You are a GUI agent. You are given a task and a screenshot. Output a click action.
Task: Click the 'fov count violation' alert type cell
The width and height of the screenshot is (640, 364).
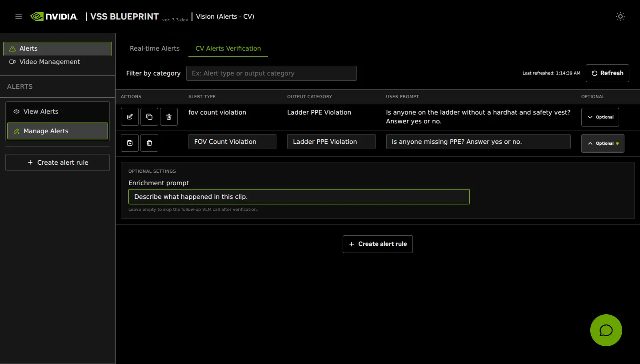[217, 112]
